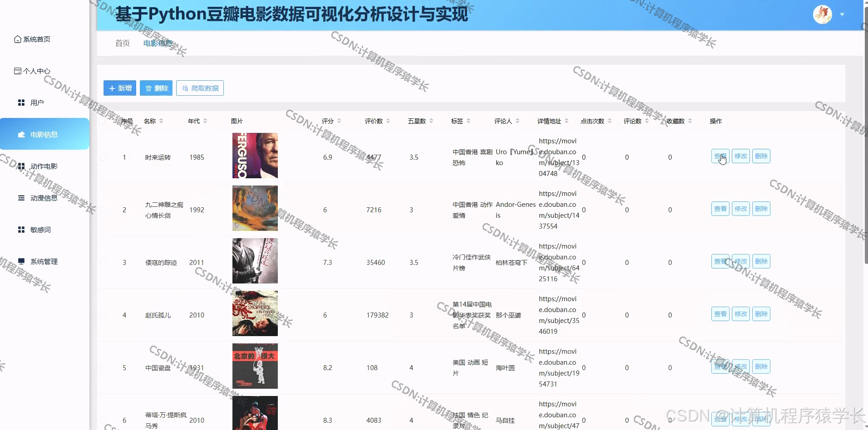Click the 新增 add button
The width and height of the screenshot is (868, 430).
[120, 88]
